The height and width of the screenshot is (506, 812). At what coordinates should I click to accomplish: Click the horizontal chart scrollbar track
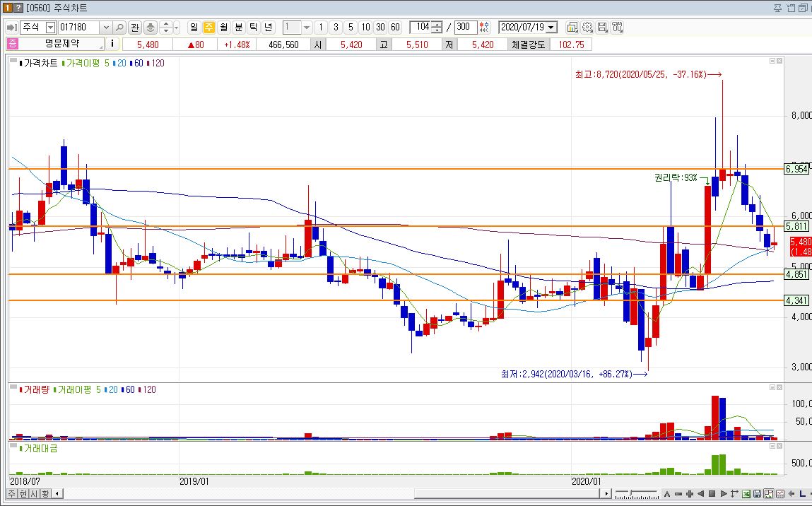pos(331,494)
